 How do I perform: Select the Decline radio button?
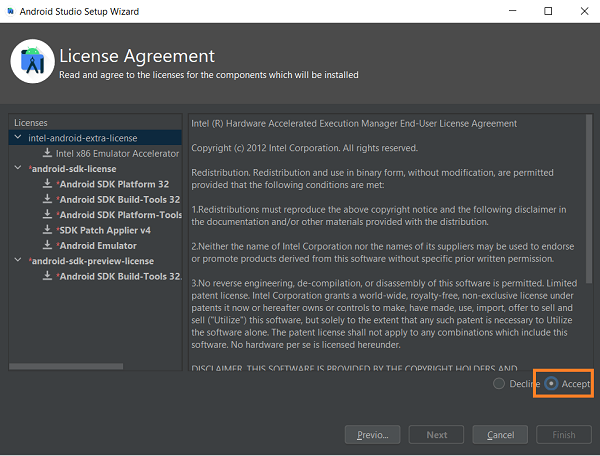tap(499, 383)
